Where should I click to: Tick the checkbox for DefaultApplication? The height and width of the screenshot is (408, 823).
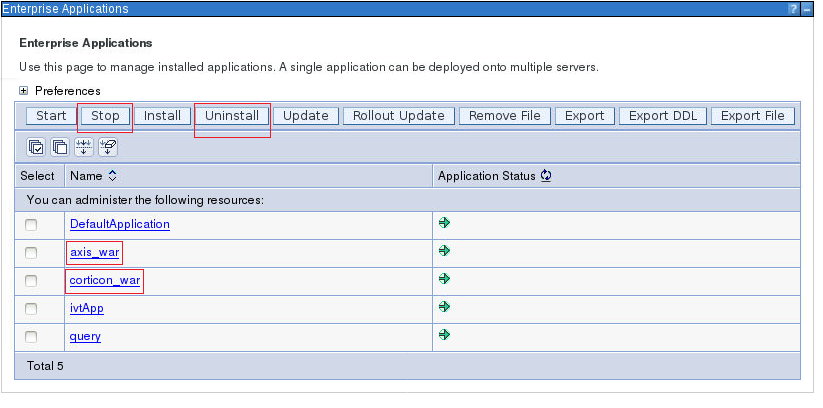click(31, 225)
